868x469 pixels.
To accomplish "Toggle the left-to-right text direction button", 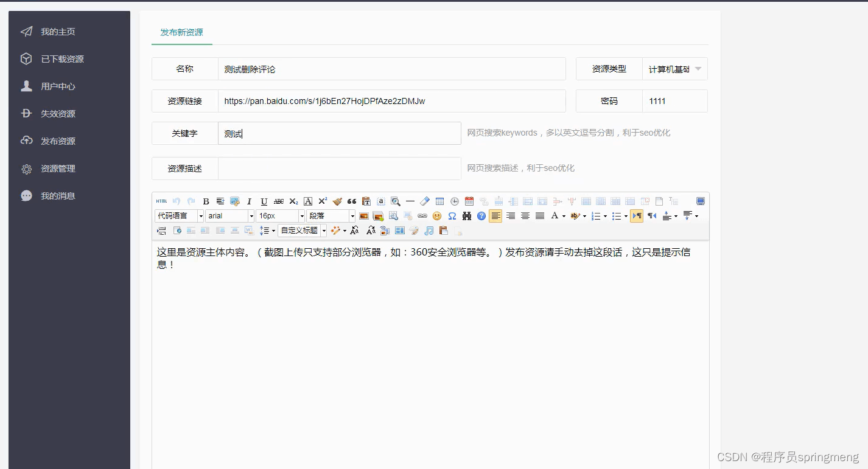I will (x=637, y=216).
